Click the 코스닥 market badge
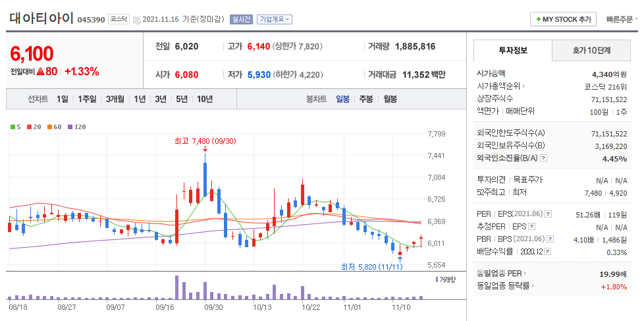Screen dimensions: 644x321 click(119, 19)
